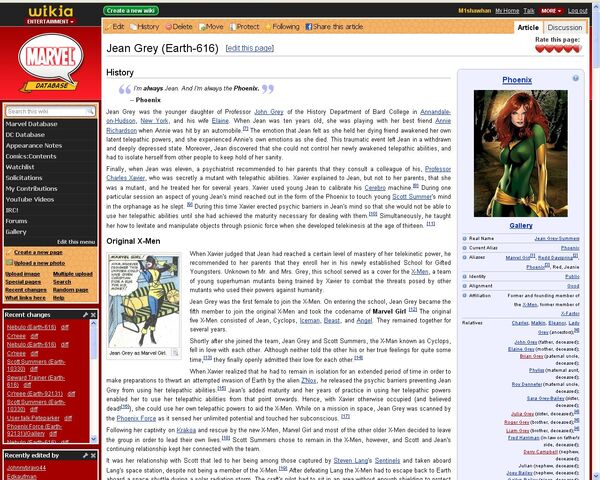Open the MORE dropdown in top bar
Image resolution: width=600 pixels, height=480 pixels.
click(x=551, y=11)
